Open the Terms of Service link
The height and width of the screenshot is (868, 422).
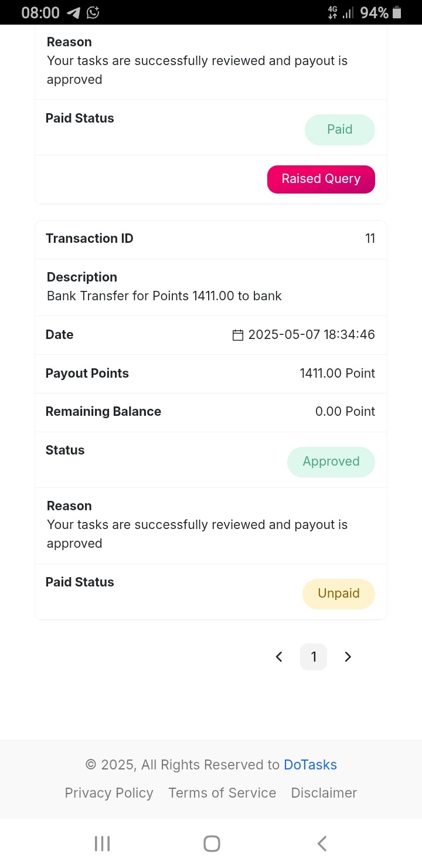click(222, 793)
